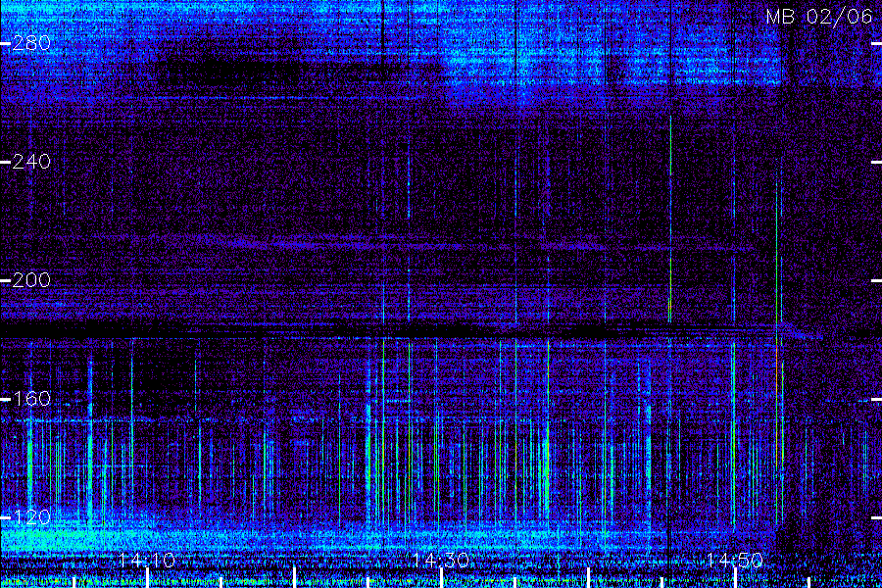Click the 14:30 time axis label
The width and height of the screenshot is (882, 588).
(440, 561)
